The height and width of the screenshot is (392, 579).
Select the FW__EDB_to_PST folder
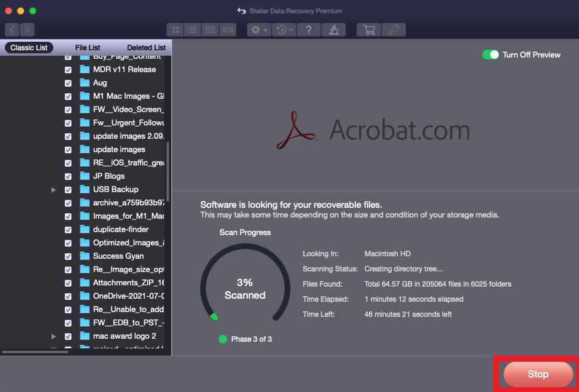point(128,322)
